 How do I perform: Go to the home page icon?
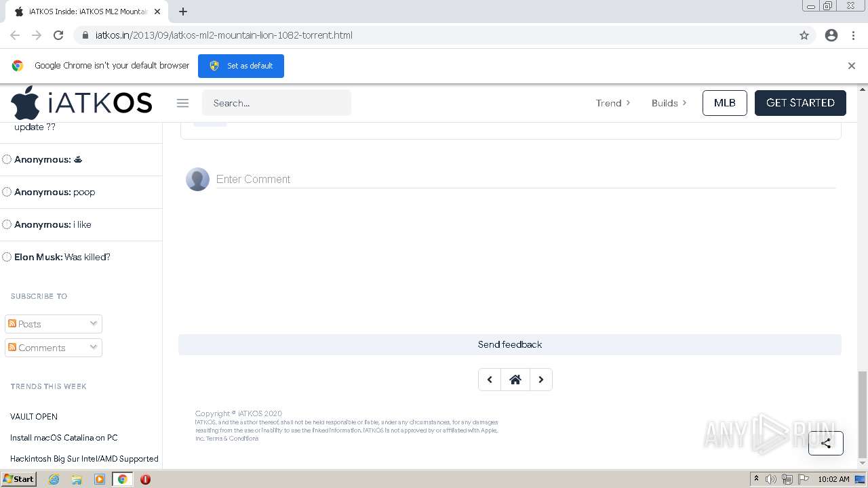(515, 380)
